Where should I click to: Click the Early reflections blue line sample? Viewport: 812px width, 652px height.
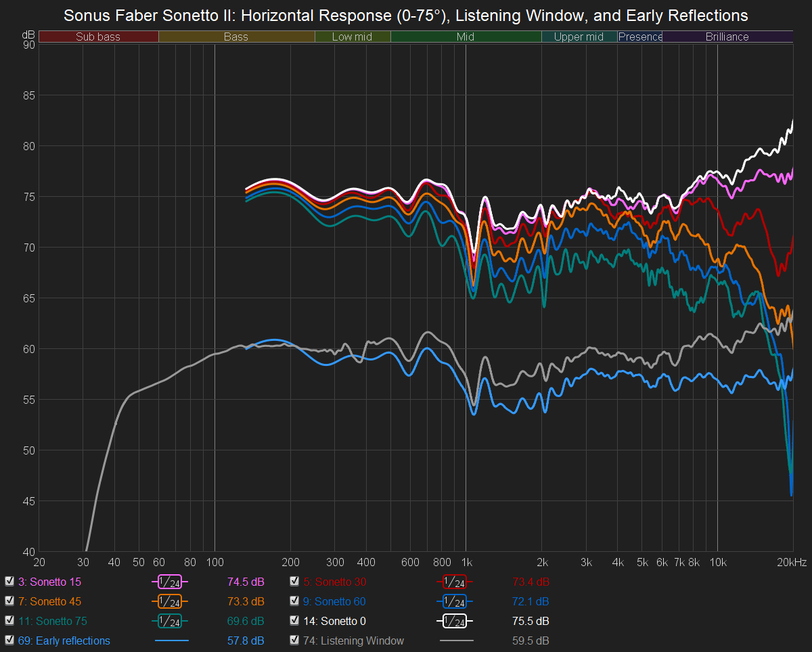point(171,641)
